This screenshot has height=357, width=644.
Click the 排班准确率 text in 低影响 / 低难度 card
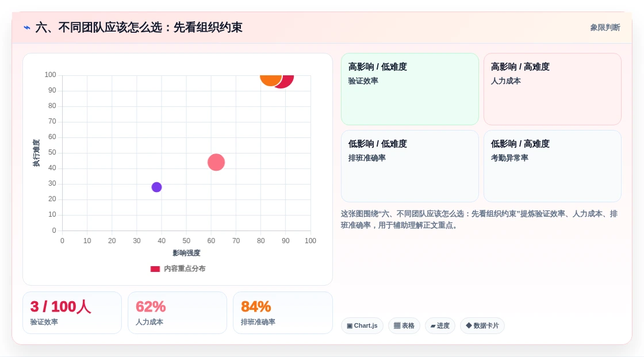[x=367, y=158]
